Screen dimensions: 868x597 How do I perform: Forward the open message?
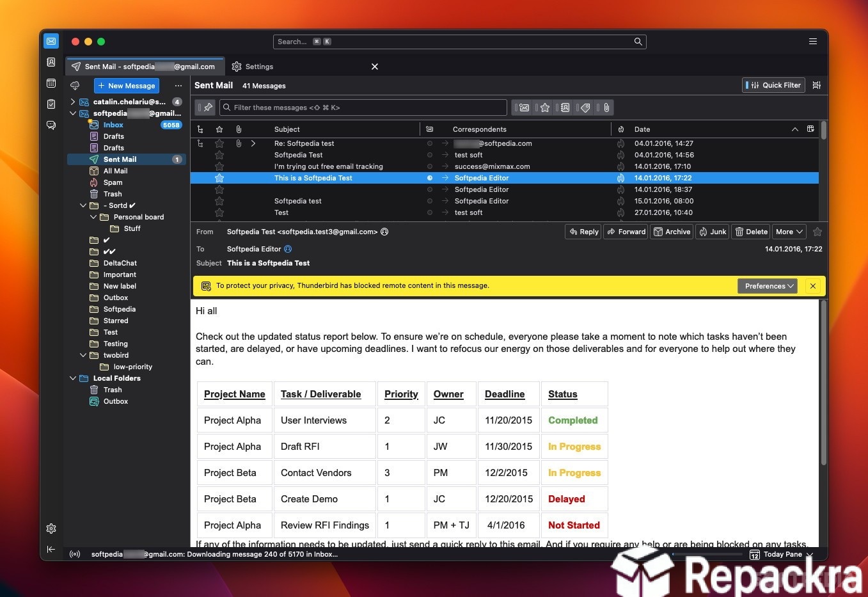(626, 232)
